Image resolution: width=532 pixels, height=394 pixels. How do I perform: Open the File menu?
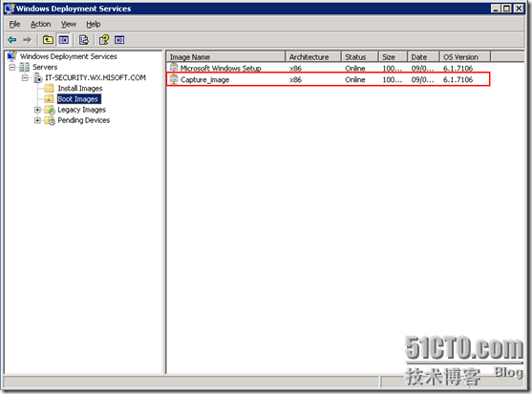pyautogui.click(x=14, y=24)
